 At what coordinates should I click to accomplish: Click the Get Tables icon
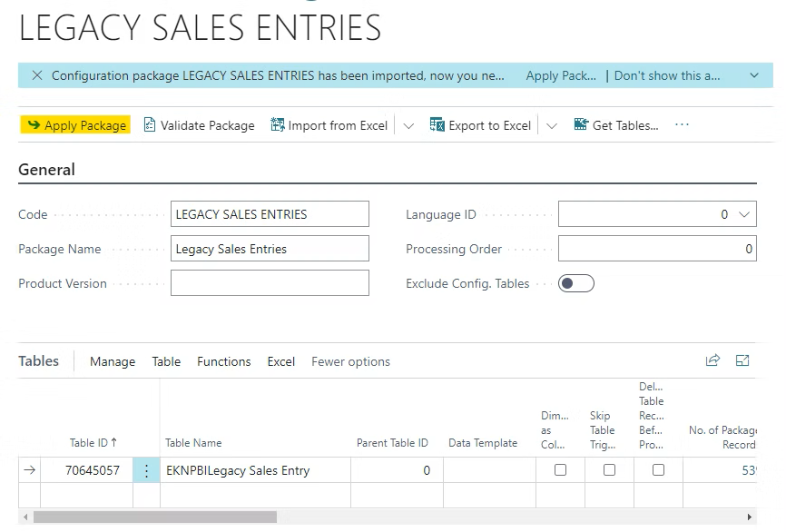click(581, 125)
